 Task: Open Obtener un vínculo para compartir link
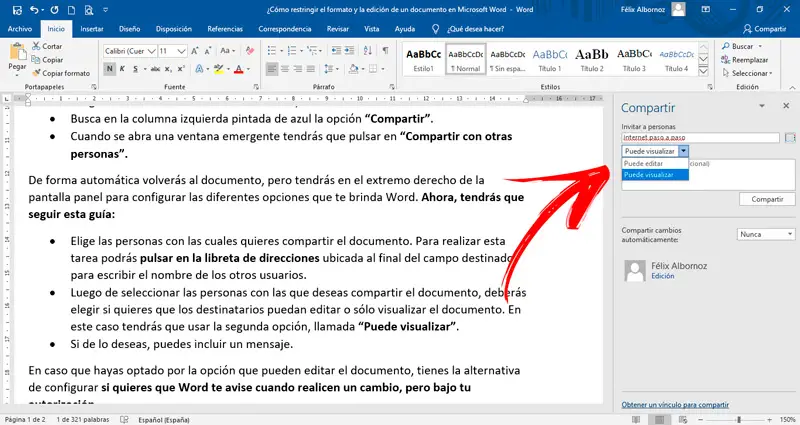[675, 404]
